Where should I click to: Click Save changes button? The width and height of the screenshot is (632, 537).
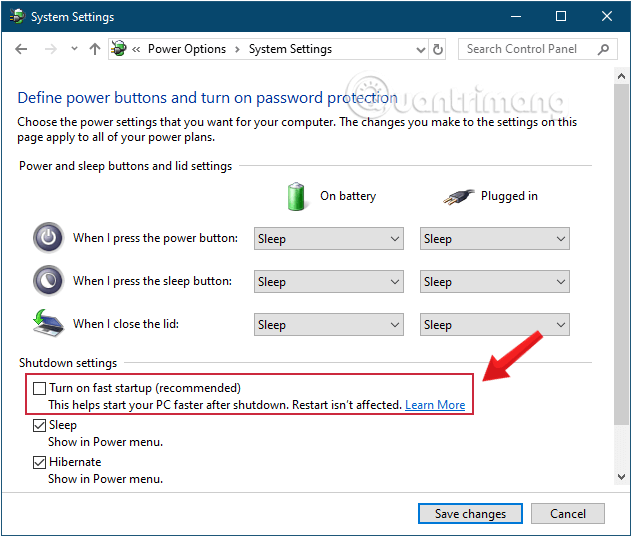pyautogui.click(x=470, y=514)
